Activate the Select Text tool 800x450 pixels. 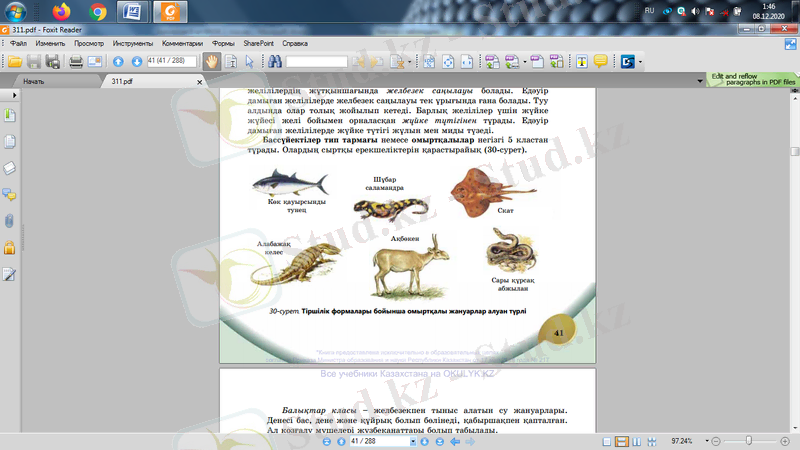[x=231, y=62]
